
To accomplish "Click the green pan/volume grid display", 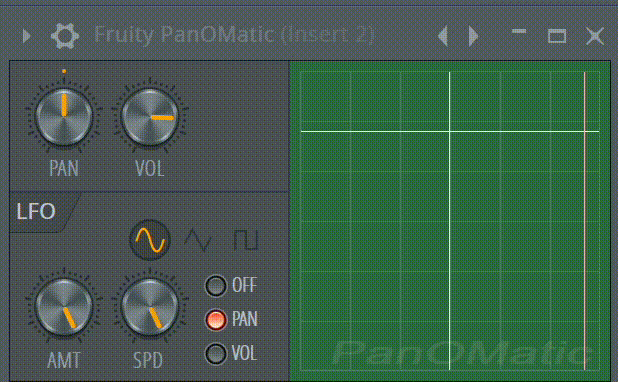I will [x=450, y=221].
